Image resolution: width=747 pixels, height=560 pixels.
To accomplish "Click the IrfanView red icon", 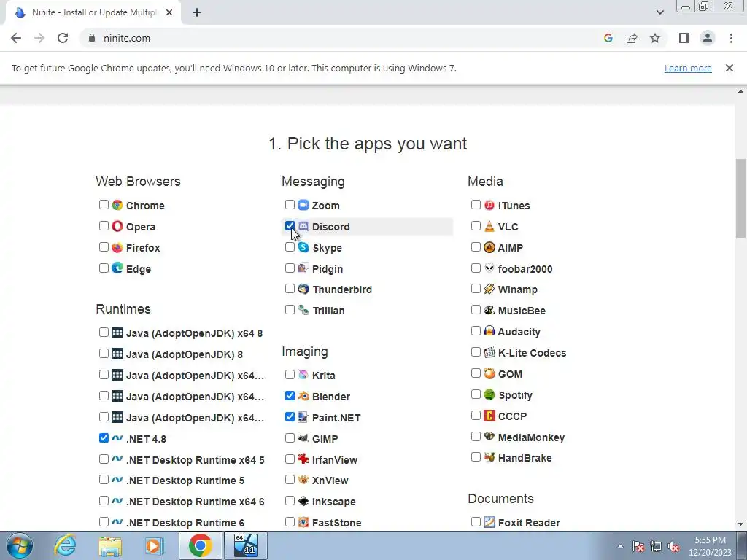I will (x=303, y=459).
